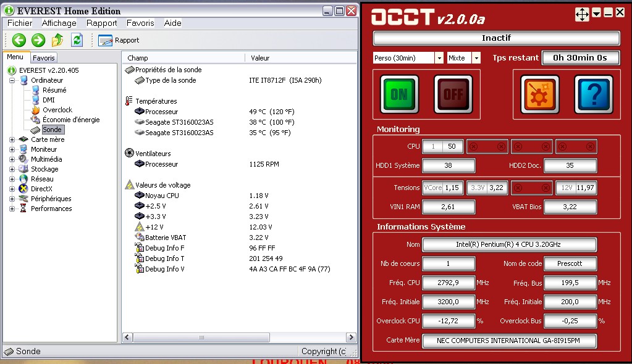Open the Favoris menu
632x364 pixels.
pos(140,23)
